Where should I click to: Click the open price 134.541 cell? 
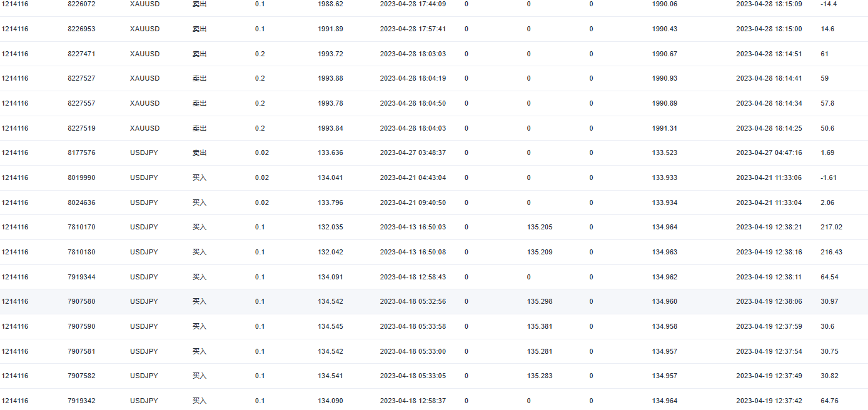click(x=330, y=376)
